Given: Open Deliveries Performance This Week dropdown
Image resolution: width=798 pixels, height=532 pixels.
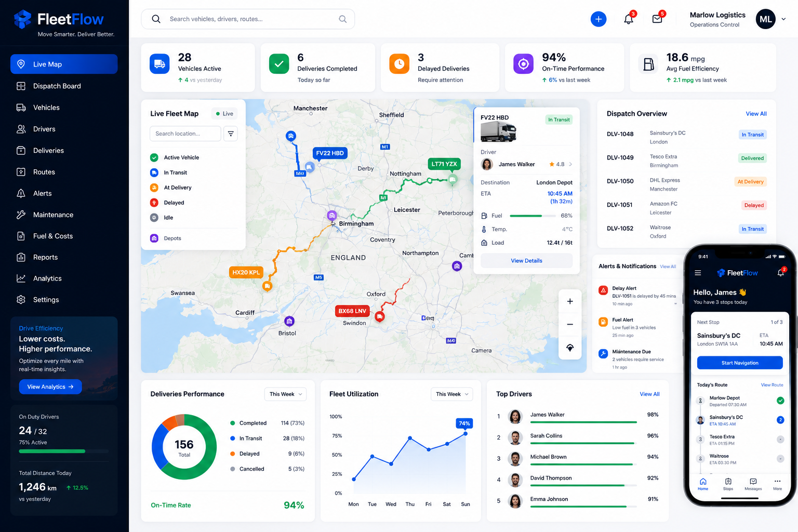Looking at the screenshot, I should [285, 394].
